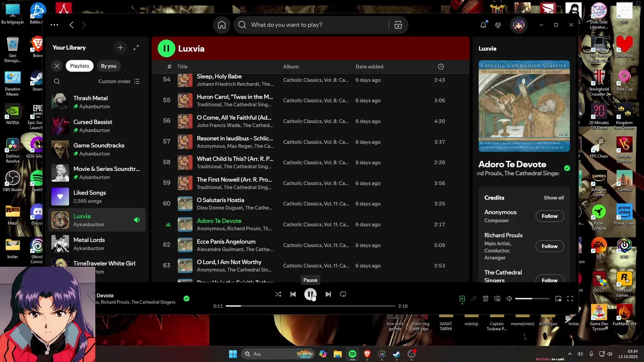Viewport: 644px width, 362px height.
Task: Open Game Soundtracks playlist
Action: coord(97,149)
